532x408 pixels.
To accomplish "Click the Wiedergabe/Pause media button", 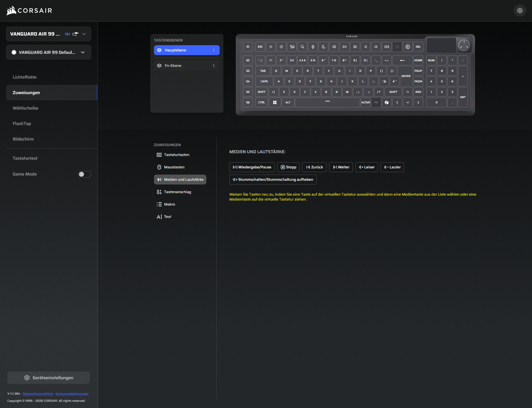I will (252, 167).
